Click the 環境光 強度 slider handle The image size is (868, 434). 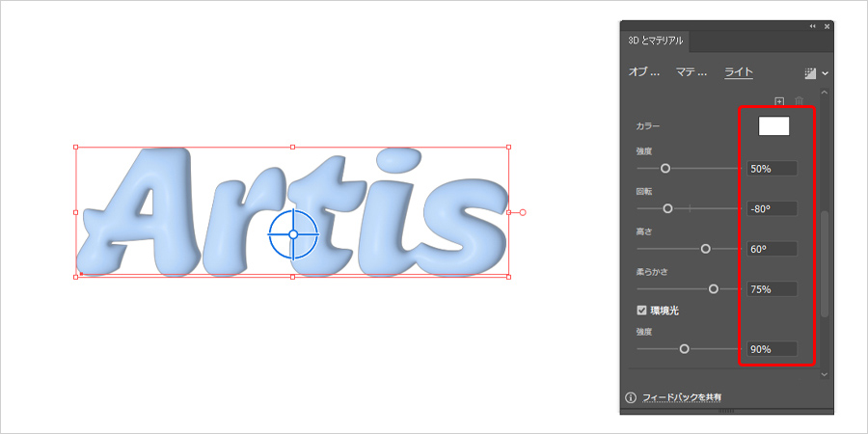click(x=684, y=349)
